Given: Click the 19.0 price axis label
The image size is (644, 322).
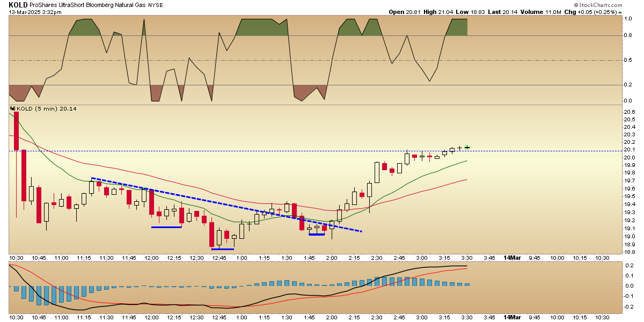Looking at the screenshot, I should (x=631, y=236).
